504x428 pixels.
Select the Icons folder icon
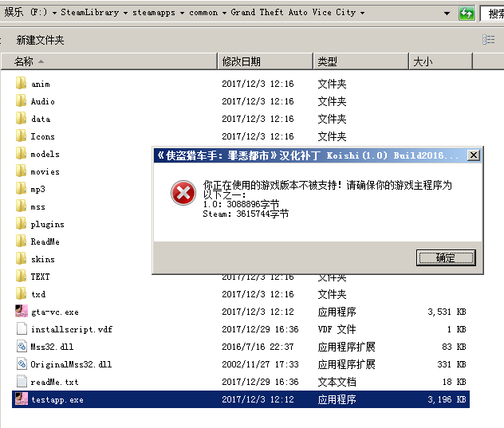[x=21, y=136]
